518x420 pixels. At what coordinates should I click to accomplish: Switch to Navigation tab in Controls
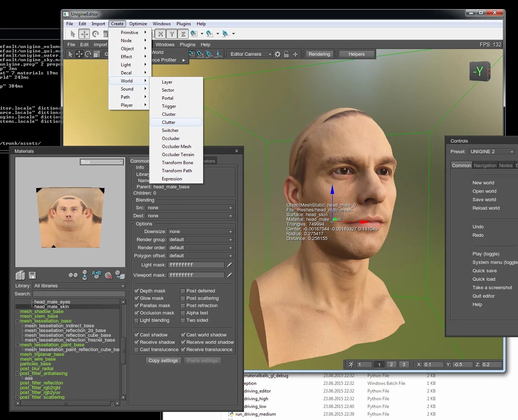(485, 166)
